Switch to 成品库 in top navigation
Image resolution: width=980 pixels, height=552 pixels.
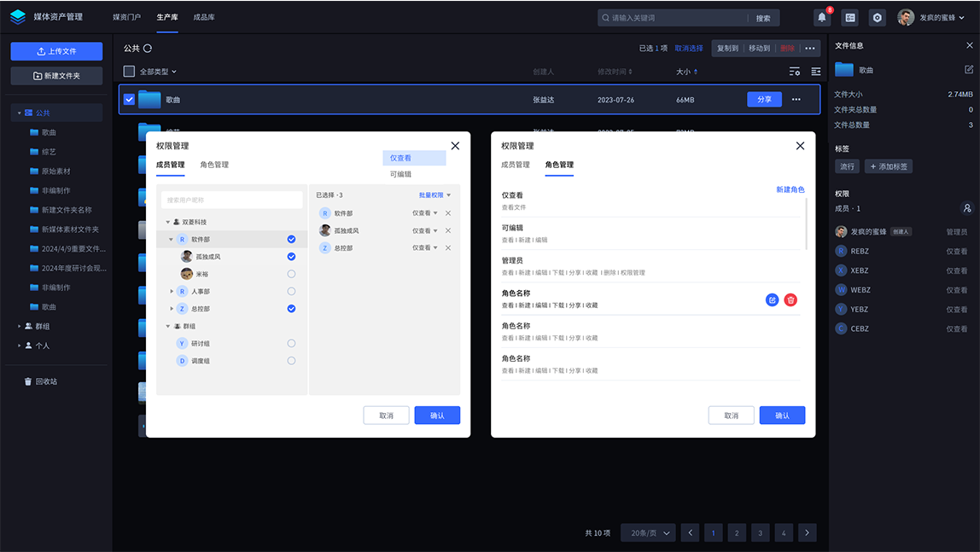coord(204,17)
